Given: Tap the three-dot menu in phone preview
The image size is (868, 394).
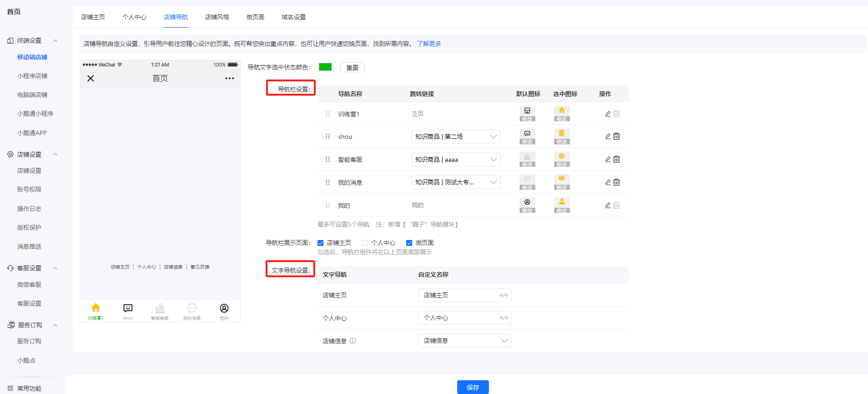Looking at the screenshot, I should tap(229, 78).
